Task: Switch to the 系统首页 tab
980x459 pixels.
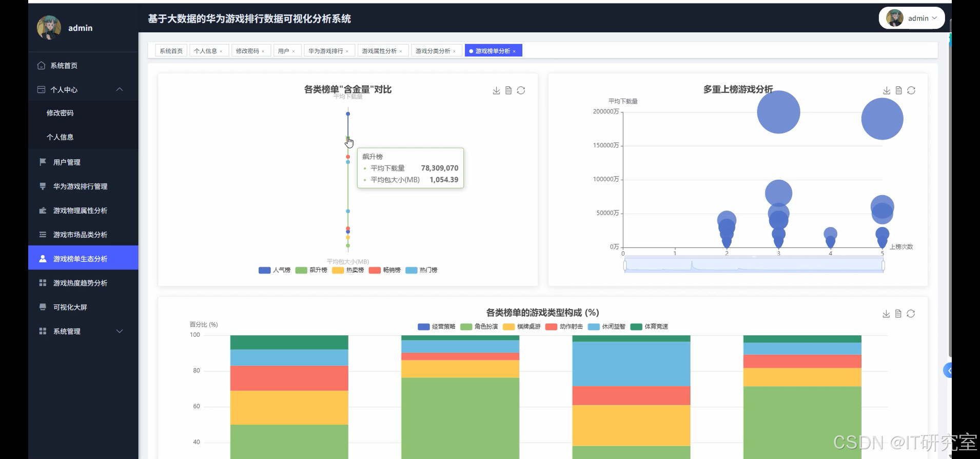Action: tap(171, 51)
